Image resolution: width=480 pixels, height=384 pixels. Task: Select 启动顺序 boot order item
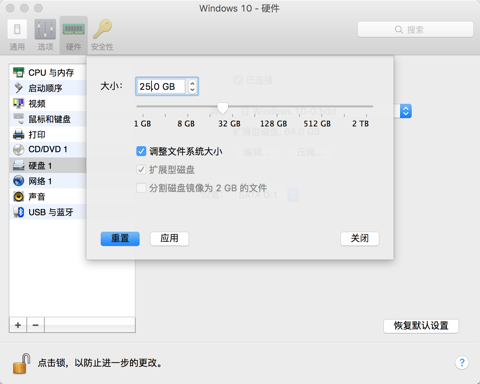pyautogui.click(x=48, y=88)
